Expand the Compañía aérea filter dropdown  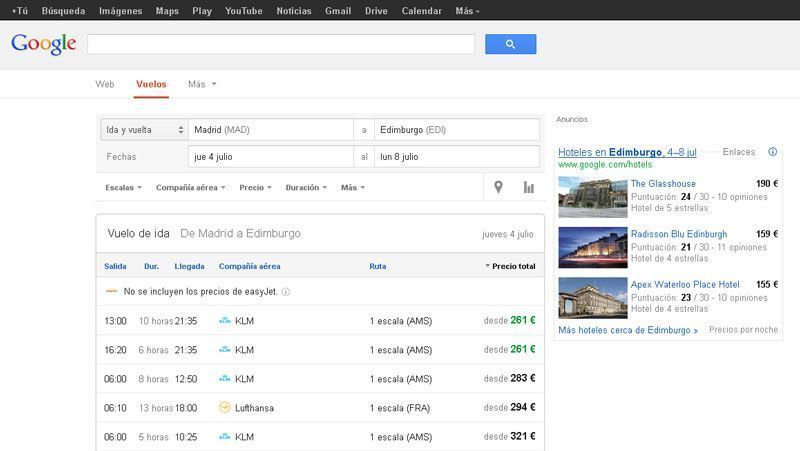point(190,188)
